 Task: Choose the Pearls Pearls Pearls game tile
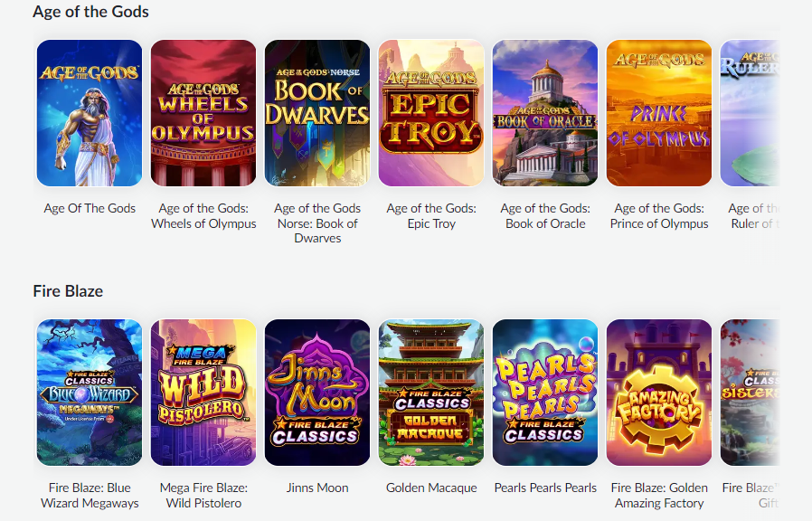545,393
